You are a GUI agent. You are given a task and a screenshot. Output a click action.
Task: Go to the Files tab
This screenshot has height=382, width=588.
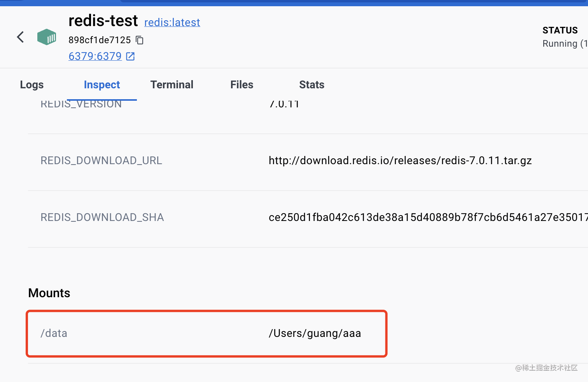pyautogui.click(x=241, y=85)
